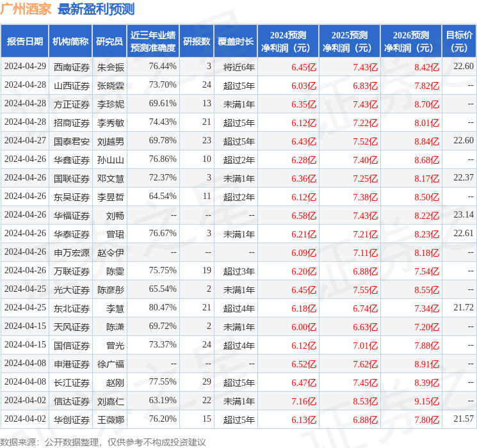Click the 报告日期 column header
The image size is (477, 448).
(x=24, y=41)
